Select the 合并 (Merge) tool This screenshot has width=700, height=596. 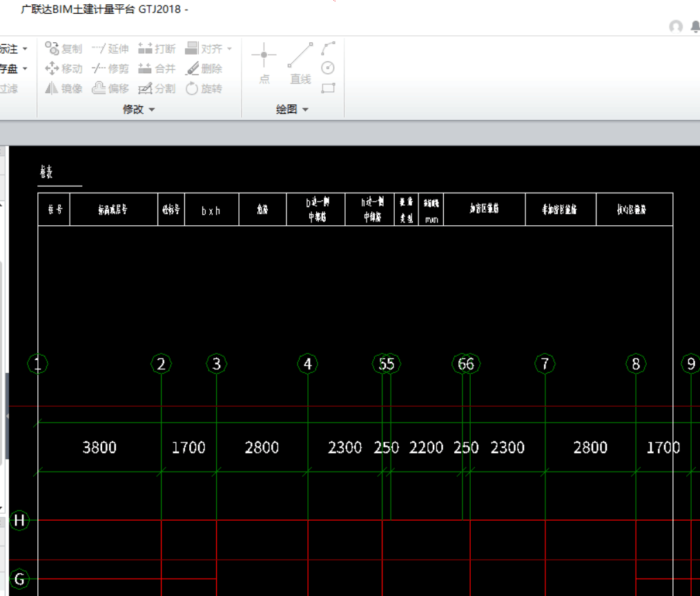[x=157, y=68]
